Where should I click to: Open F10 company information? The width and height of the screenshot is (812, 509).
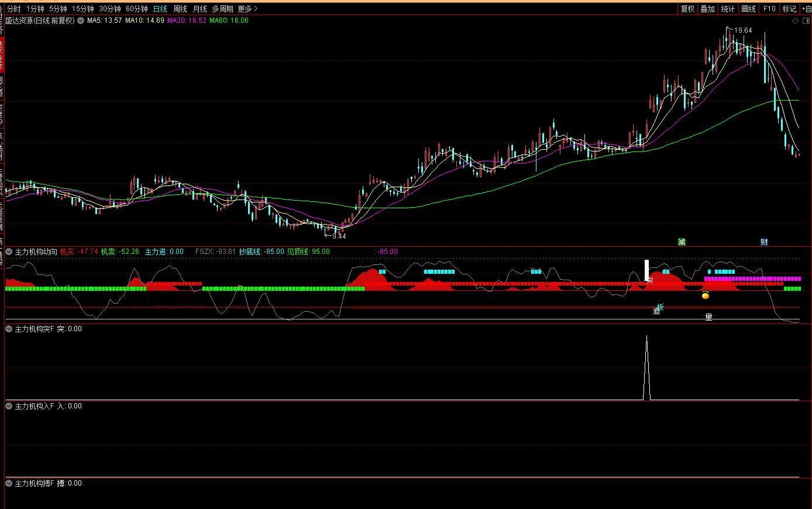tap(769, 9)
